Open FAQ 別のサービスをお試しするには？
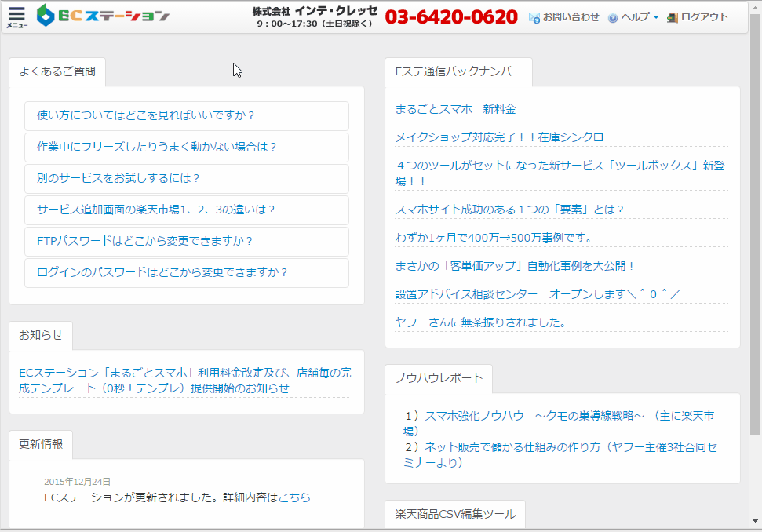Screen dimensions: 762x532 (187, 178)
